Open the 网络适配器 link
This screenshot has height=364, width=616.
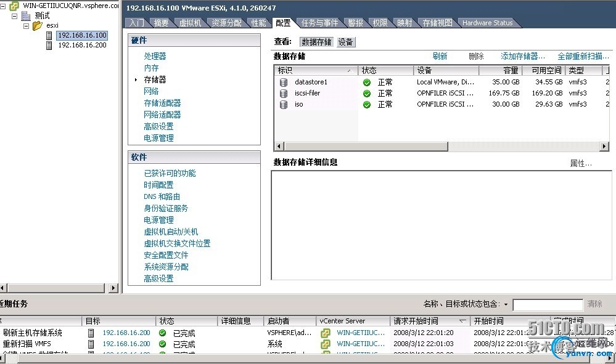162,115
